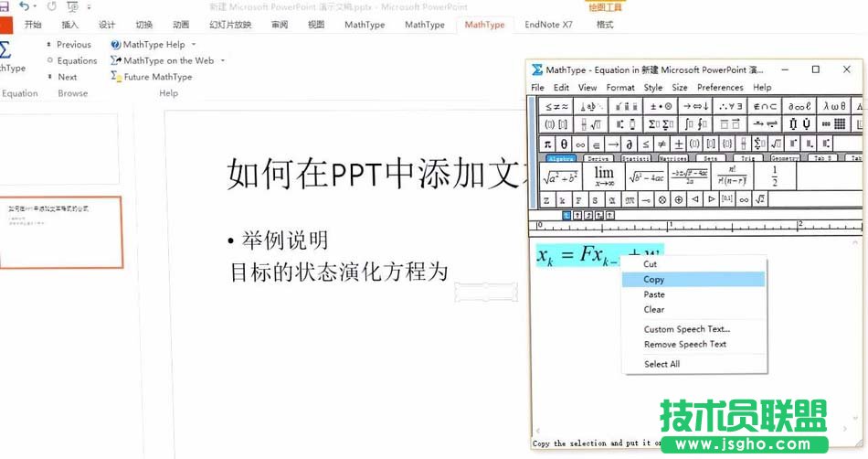Insert the partial derivative ∂ symbol
The width and height of the screenshot is (868, 459).
pos(630,144)
